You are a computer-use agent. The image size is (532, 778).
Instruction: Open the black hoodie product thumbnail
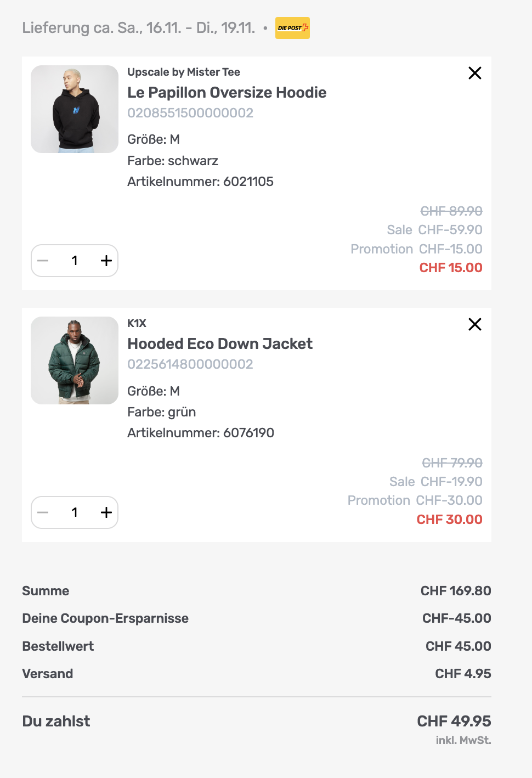coord(75,109)
